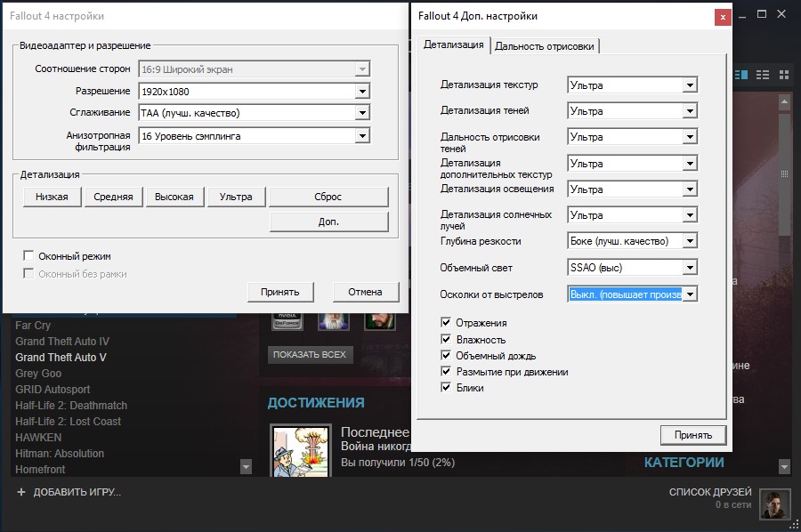Image resolution: width=801 pixels, height=532 pixels.
Task: Click the NVIDIA GeForce friend avatar
Action: click(287, 322)
